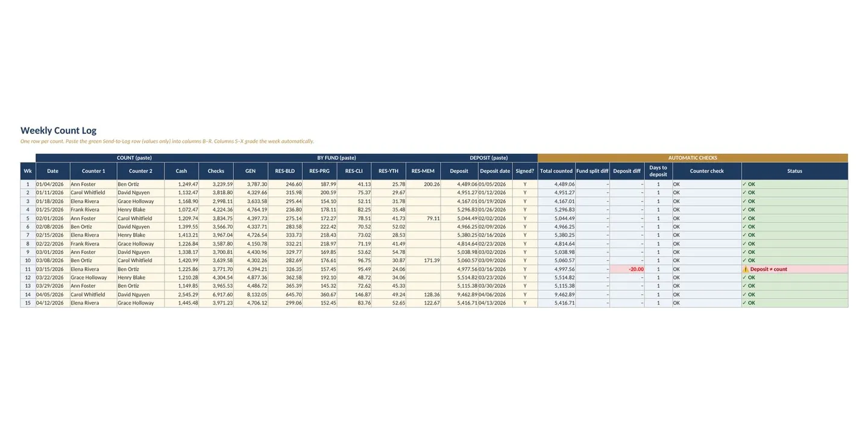868x434 pixels.
Task: Click the date cell 01/04/2026
Action: [53, 184]
